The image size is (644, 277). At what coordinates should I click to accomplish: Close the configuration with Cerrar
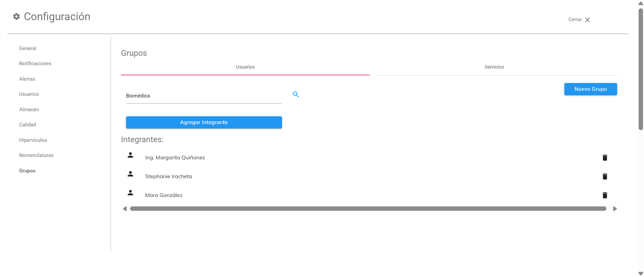pos(579,20)
